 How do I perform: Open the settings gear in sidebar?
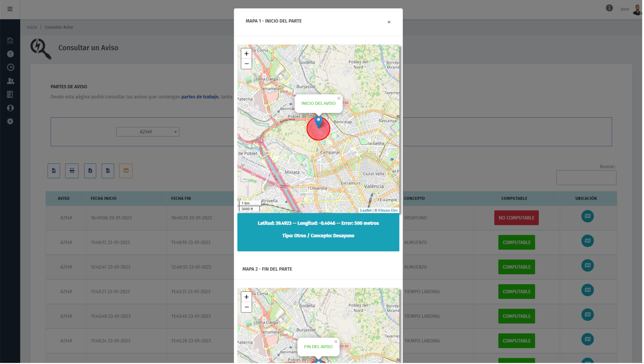[10, 121]
